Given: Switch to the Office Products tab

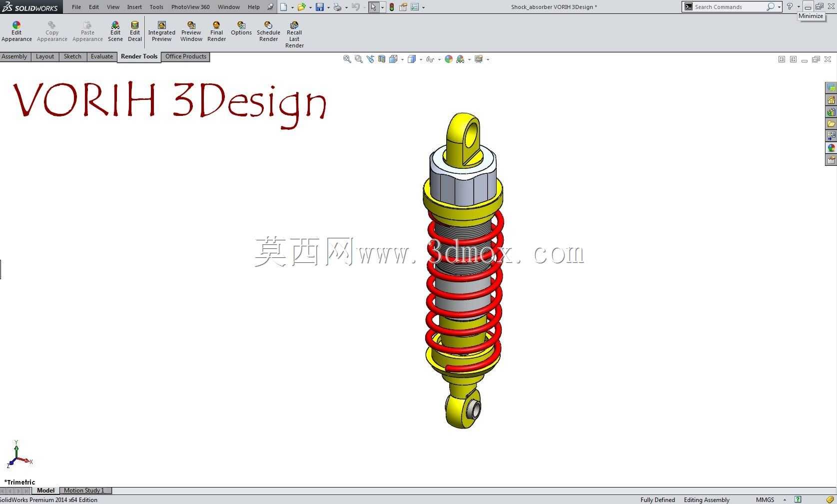Looking at the screenshot, I should point(186,56).
